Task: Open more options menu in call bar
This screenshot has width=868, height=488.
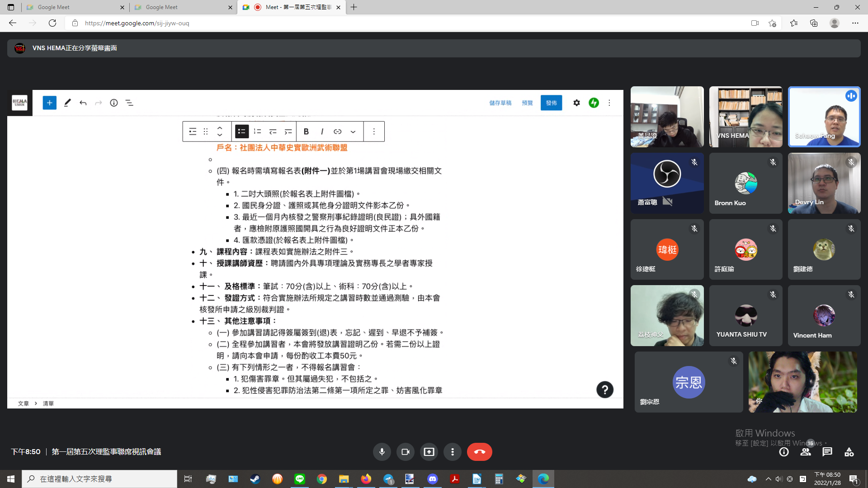Action: (x=452, y=452)
